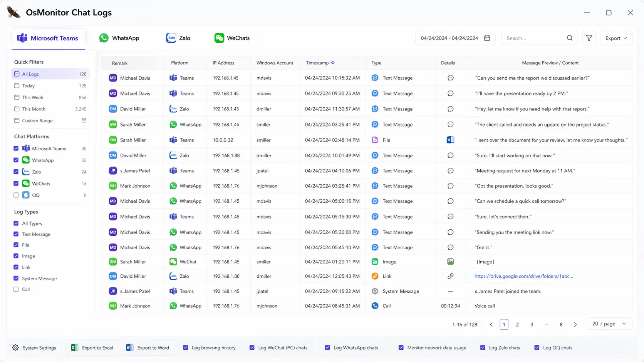
Task: Open Word file icon in Sarah Miller File row
Action: 450,140
